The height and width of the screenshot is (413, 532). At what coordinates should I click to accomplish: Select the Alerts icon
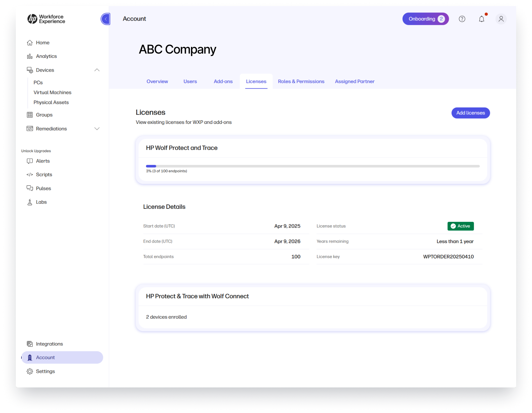(30, 161)
